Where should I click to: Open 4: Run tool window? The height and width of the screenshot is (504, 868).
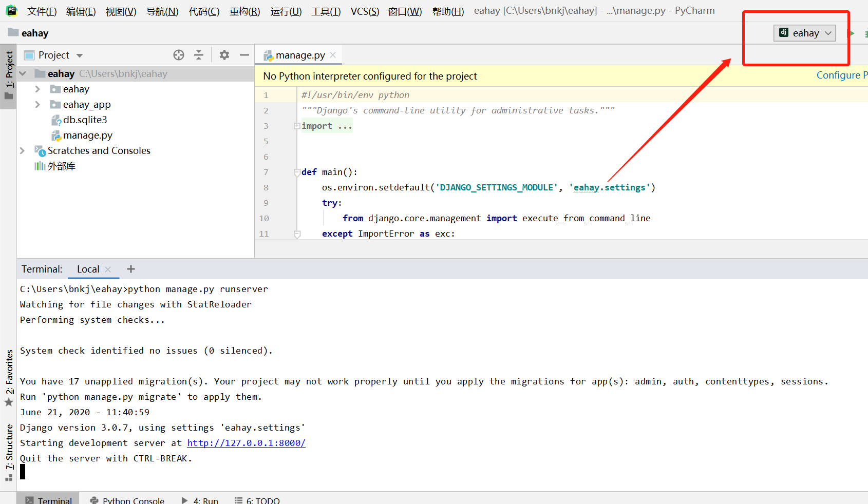click(x=200, y=500)
